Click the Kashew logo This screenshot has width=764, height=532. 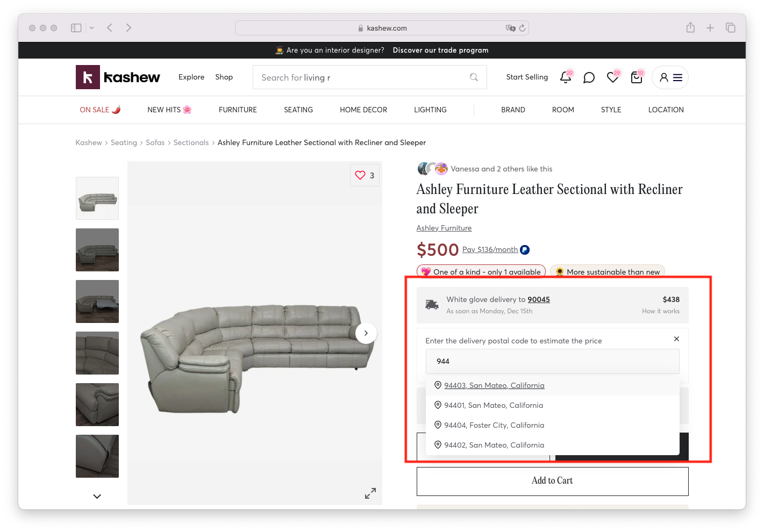click(x=118, y=77)
